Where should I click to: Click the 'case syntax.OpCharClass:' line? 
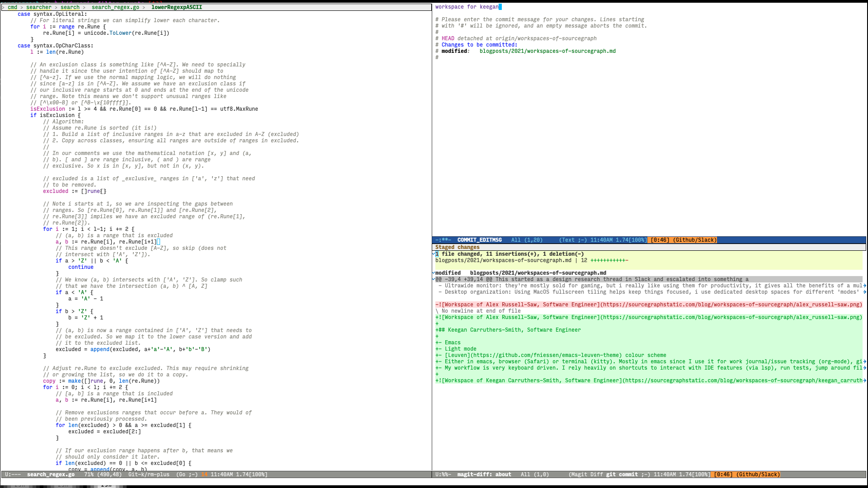click(x=56, y=46)
